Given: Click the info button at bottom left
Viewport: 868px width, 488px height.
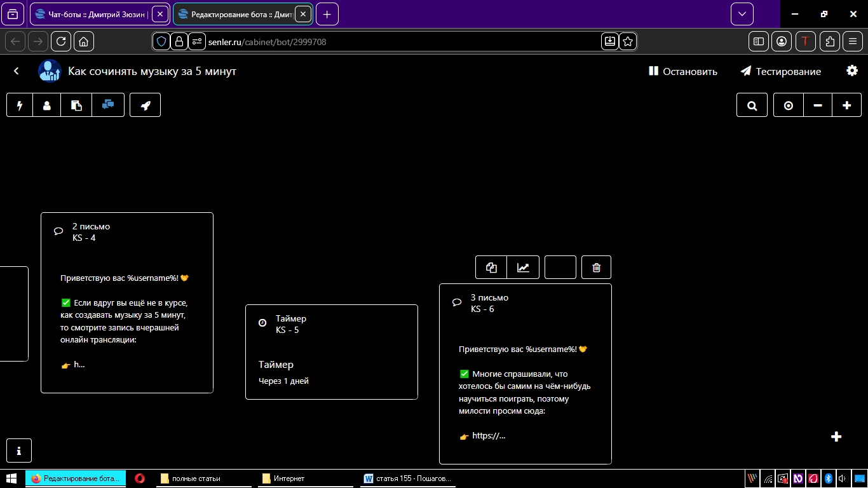Looking at the screenshot, I should point(19,451).
